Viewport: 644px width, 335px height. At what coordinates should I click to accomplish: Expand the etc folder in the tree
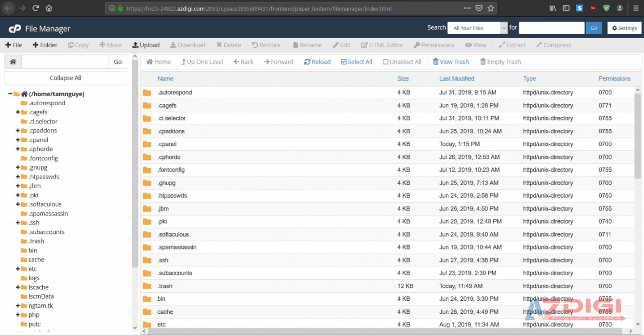click(x=18, y=269)
